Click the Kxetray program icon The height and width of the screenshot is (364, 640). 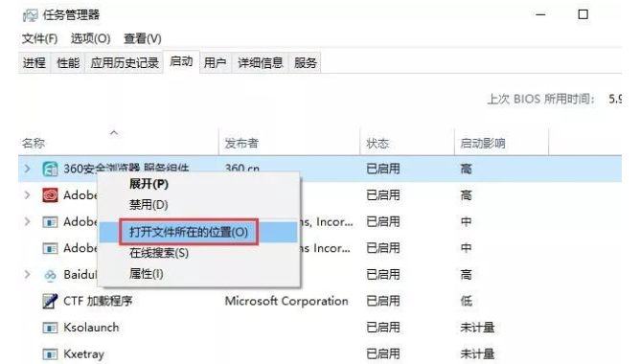(50, 353)
